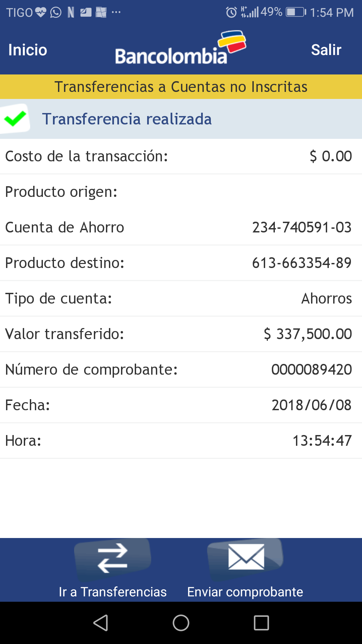Tap the WhatsApp notification icon
This screenshot has height=644, width=362.
click(x=56, y=12)
